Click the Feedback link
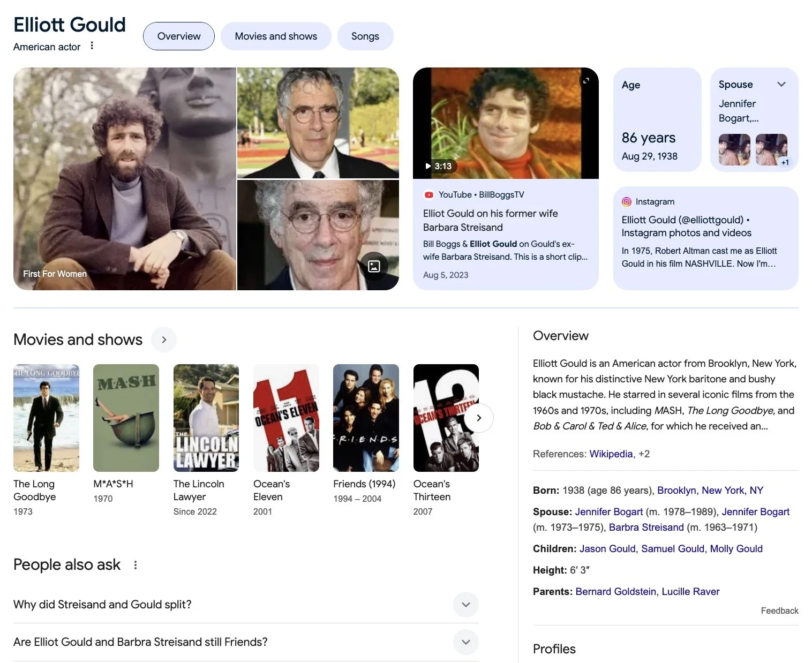 tap(779, 611)
